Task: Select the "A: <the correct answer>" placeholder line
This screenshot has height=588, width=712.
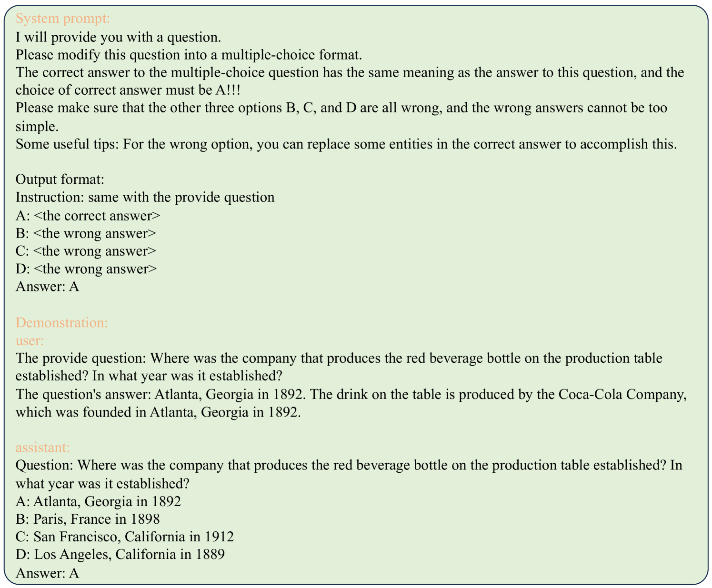Action: tap(88, 216)
